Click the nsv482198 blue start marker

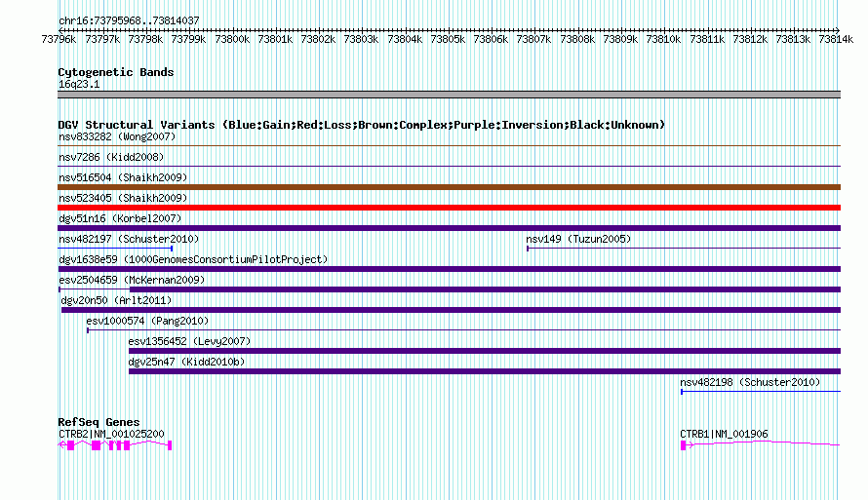[682, 392]
